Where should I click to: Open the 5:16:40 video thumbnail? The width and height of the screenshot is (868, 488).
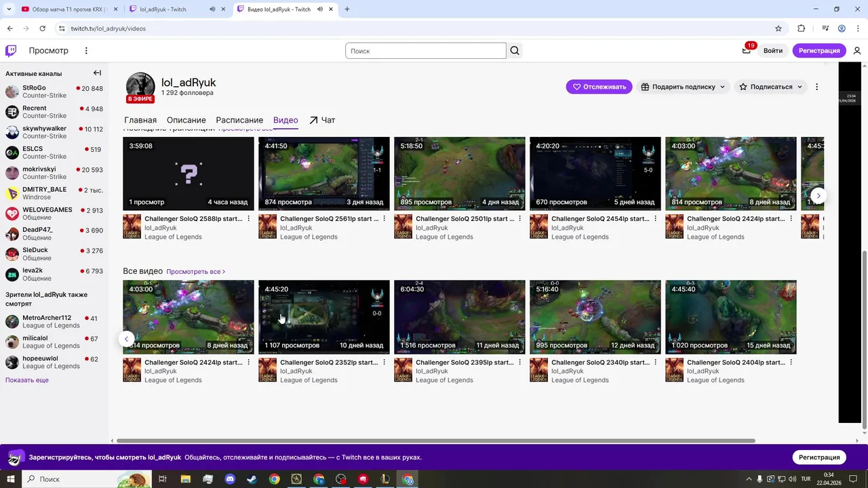595,317
